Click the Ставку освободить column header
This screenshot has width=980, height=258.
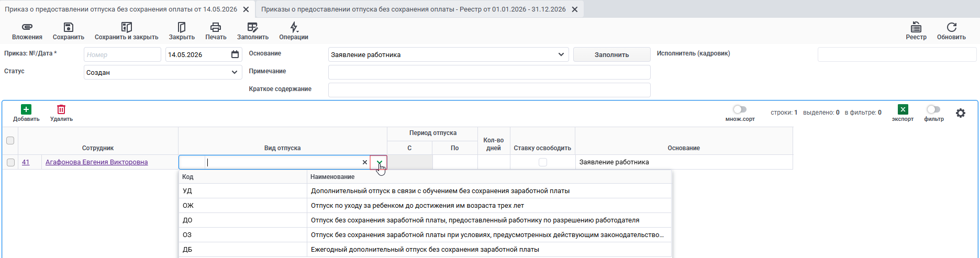click(542, 148)
